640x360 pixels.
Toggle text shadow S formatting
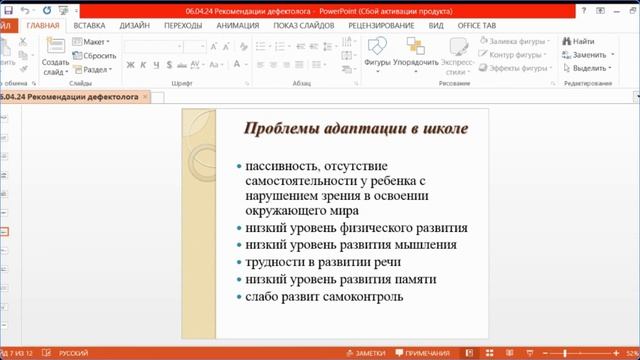(169, 65)
